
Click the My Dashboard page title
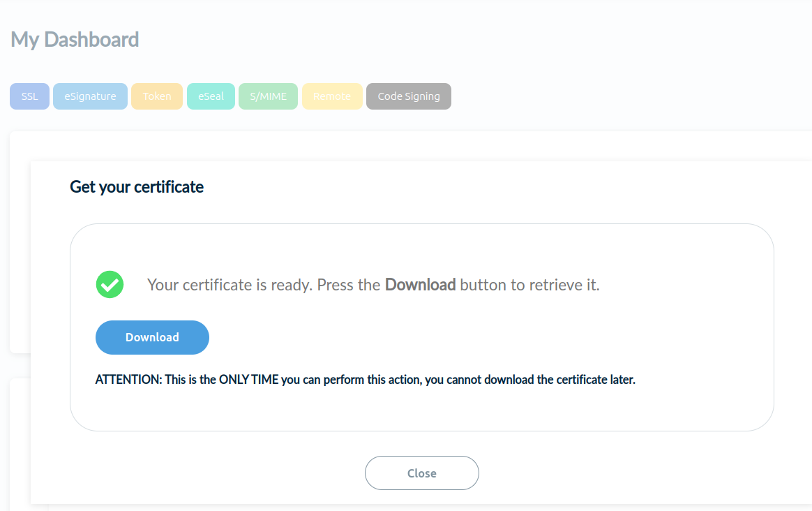[75, 40]
